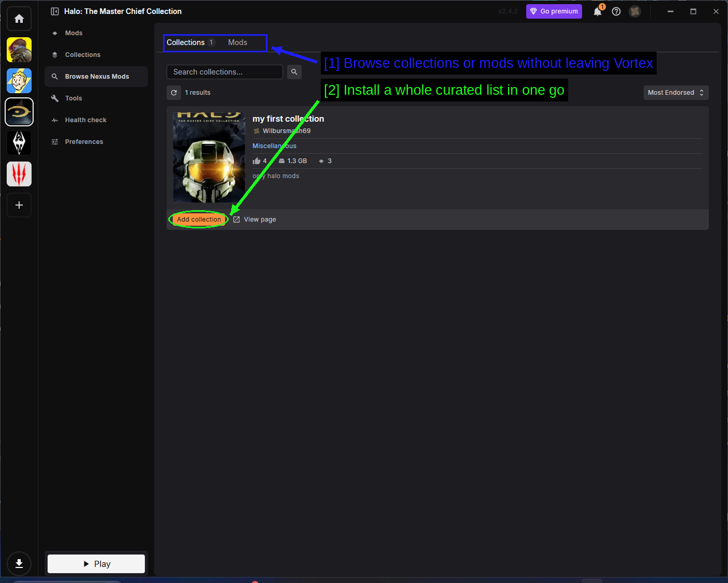Click the Go premium button
This screenshot has width=728, height=583.
[554, 11]
